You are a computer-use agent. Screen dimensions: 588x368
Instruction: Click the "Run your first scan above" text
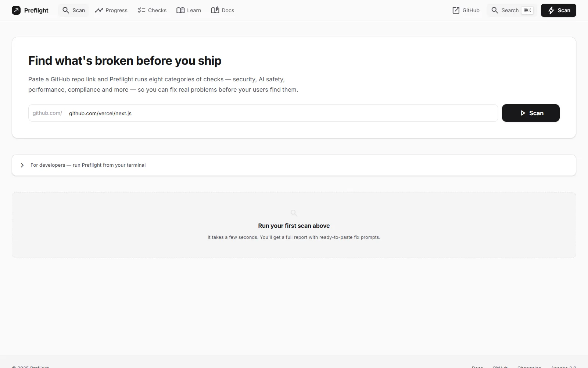(x=294, y=226)
